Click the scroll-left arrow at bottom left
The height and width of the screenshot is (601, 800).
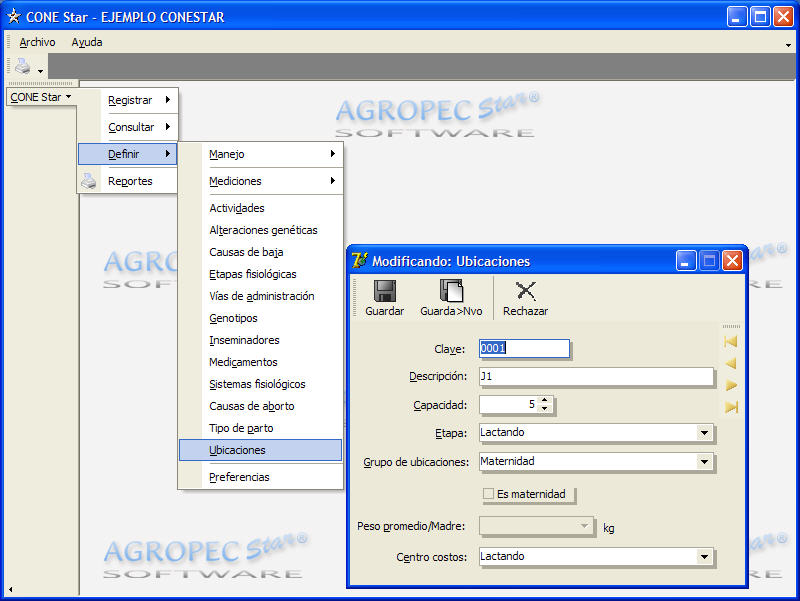point(10,590)
